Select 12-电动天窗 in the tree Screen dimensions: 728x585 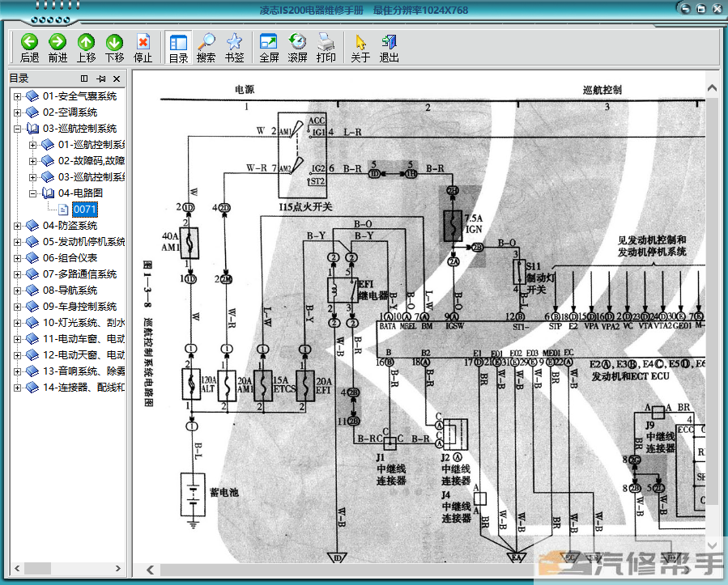pyautogui.click(x=83, y=355)
